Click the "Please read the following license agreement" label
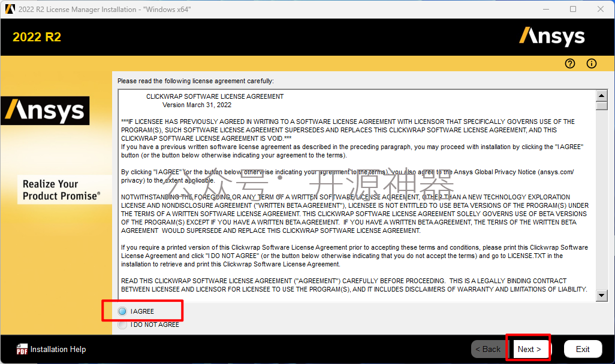Screen dimensions: 615x364 pos(196,81)
